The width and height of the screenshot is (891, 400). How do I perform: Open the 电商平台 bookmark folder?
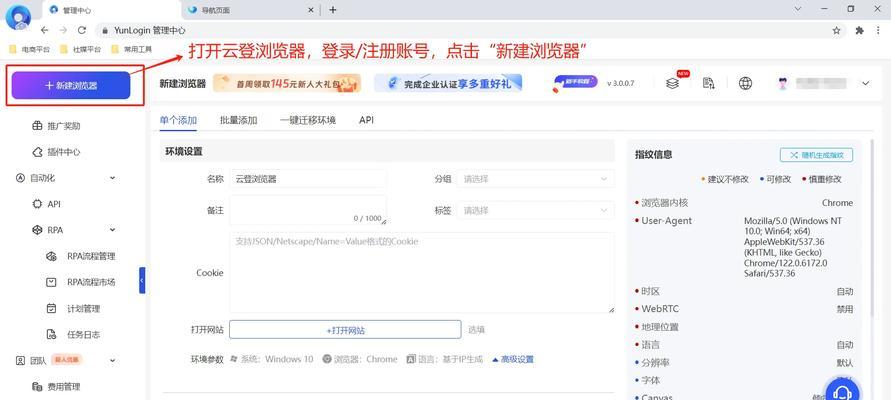point(30,49)
